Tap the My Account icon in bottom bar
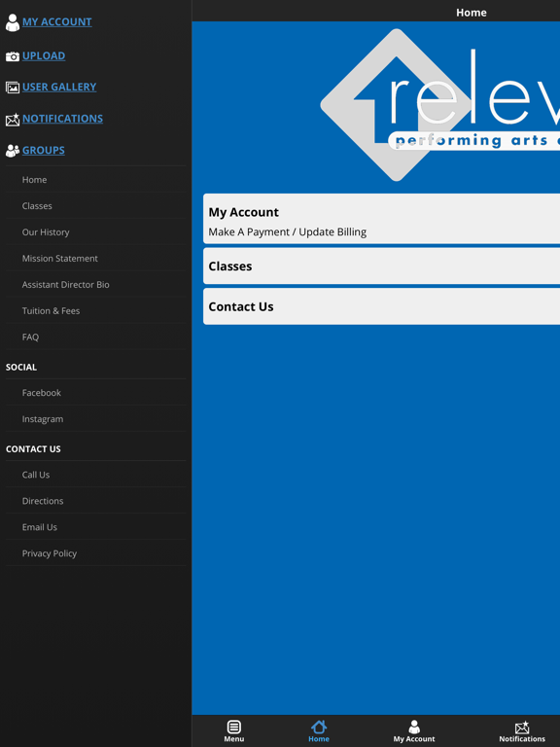 414,727
